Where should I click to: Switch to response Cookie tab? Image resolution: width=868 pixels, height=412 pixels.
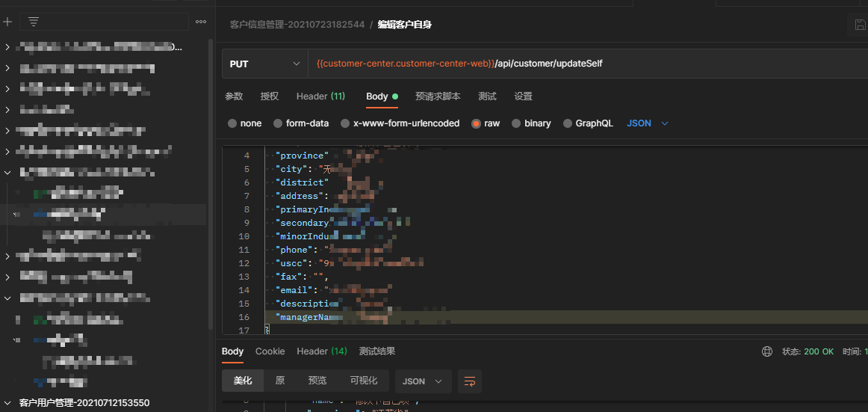click(270, 351)
